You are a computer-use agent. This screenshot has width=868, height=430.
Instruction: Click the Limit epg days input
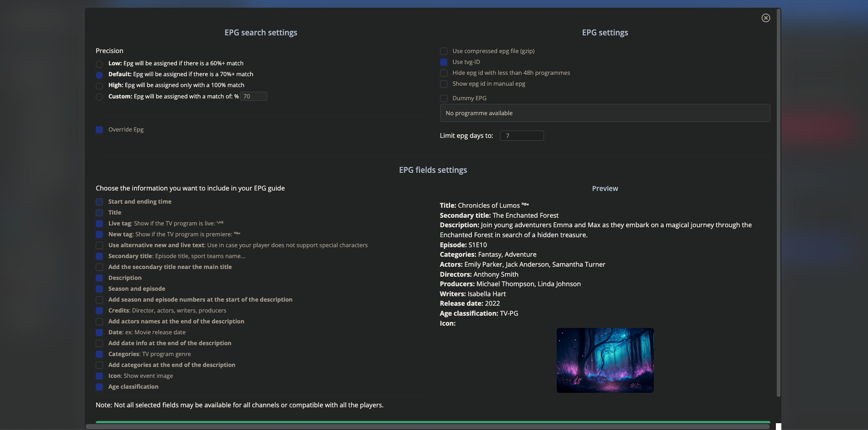[x=521, y=136]
